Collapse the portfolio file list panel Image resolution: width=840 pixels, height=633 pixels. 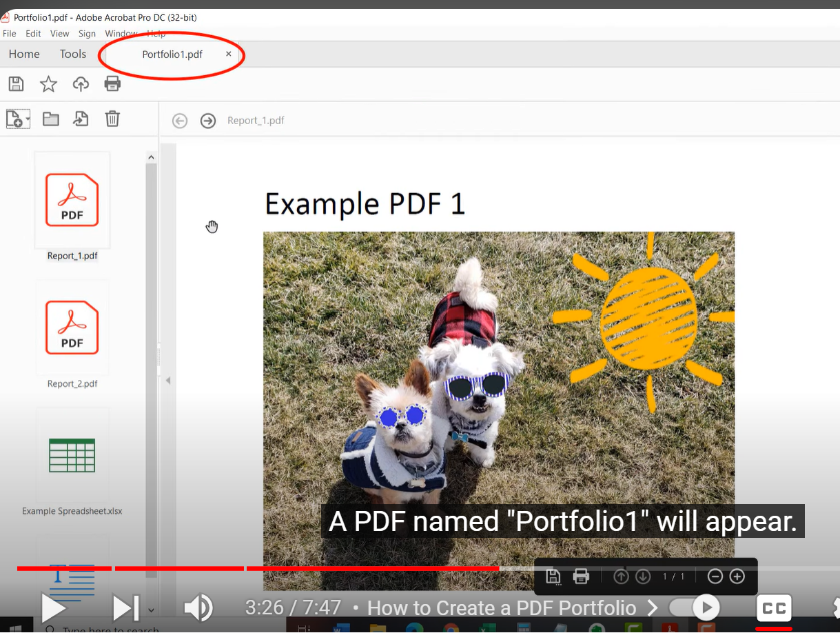(167, 380)
